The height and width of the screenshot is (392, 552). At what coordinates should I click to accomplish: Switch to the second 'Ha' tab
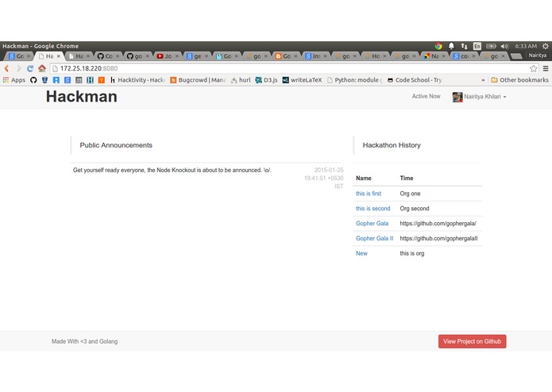78,56
